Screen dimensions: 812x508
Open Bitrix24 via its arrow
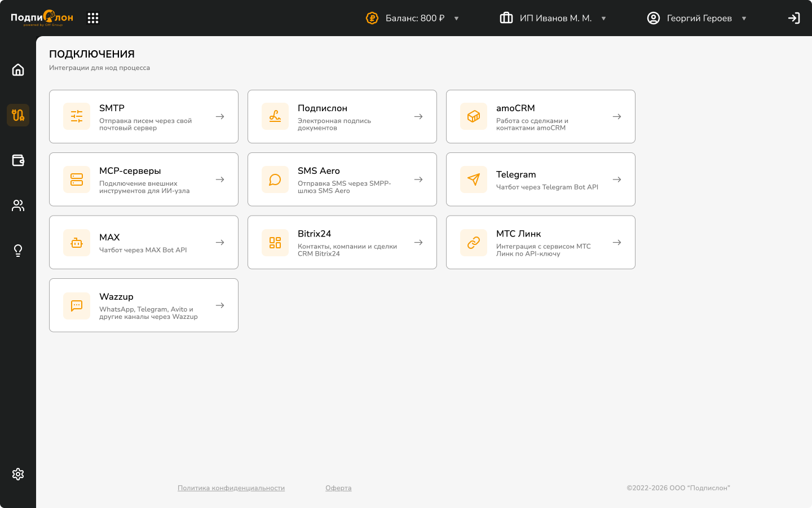pos(418,243)
